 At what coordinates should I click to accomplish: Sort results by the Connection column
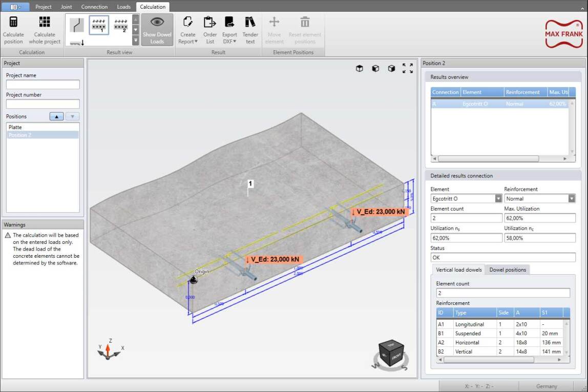[446, 92]
